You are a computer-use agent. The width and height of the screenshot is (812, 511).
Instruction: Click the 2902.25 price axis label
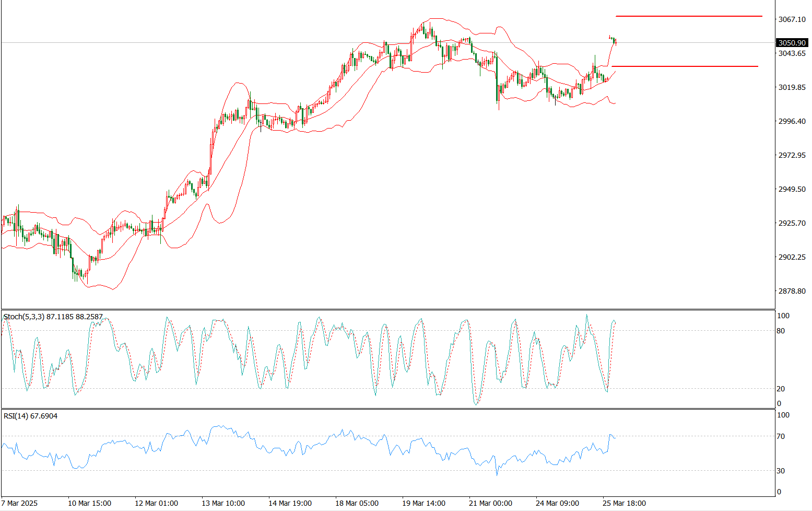(792, 257)
